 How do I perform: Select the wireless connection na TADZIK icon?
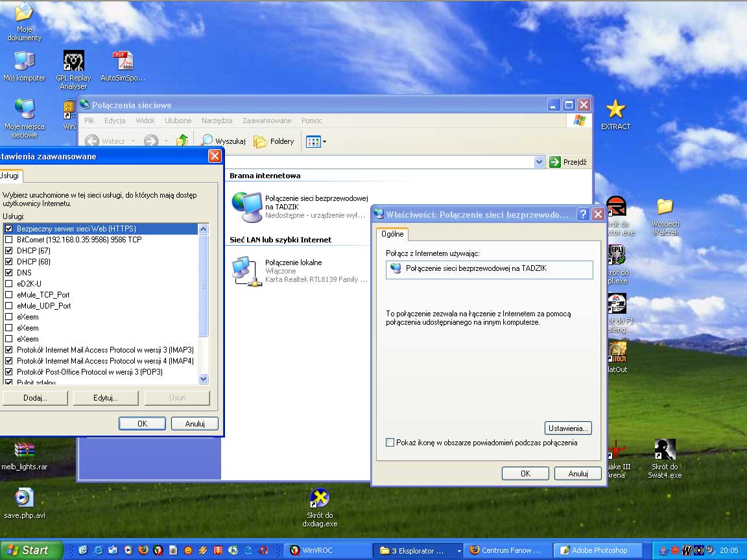pyautogui.click(x=246, y=207)
